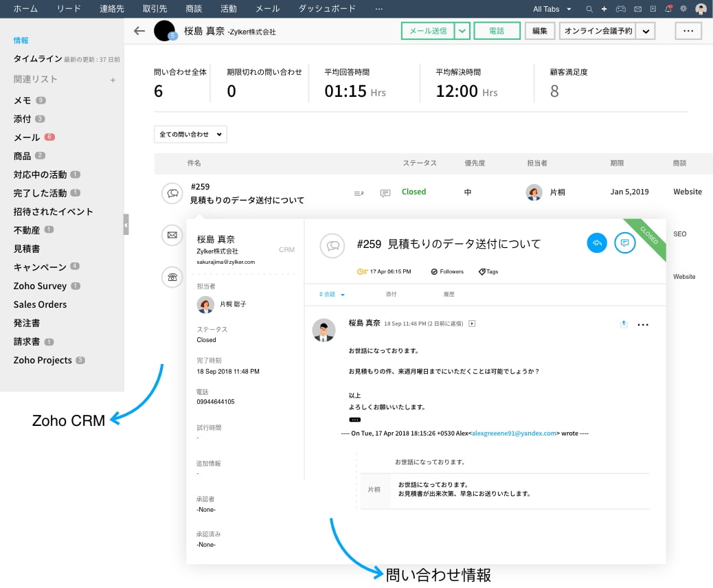The width and height of the screenshot is (713, 588).
Task: Open メール in the sidebar related list
Action: 27,137
